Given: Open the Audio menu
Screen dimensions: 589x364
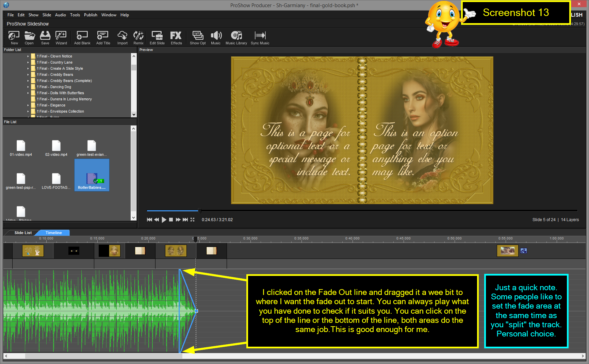Looking at the screenshot, I should [x=61, y=15].
